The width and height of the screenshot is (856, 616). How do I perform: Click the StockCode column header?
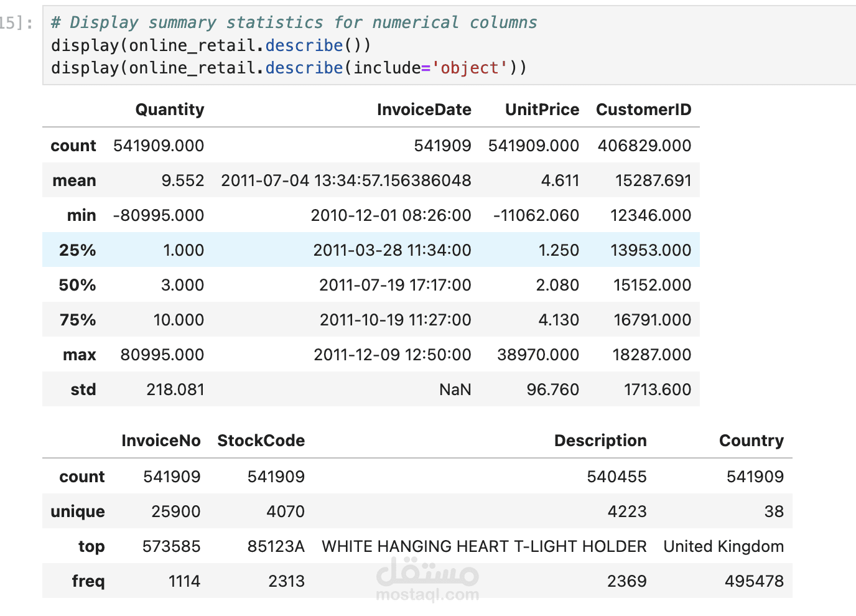pos(261,441)
